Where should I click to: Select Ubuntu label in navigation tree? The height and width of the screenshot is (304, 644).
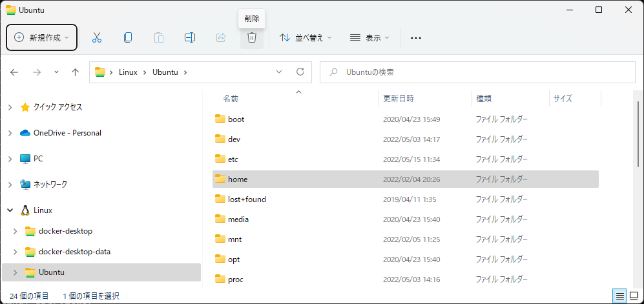coord(52,272)
